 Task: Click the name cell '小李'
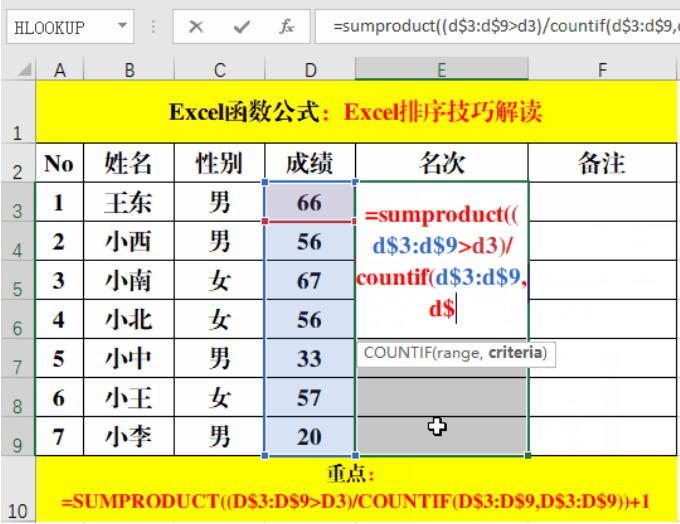129,436
